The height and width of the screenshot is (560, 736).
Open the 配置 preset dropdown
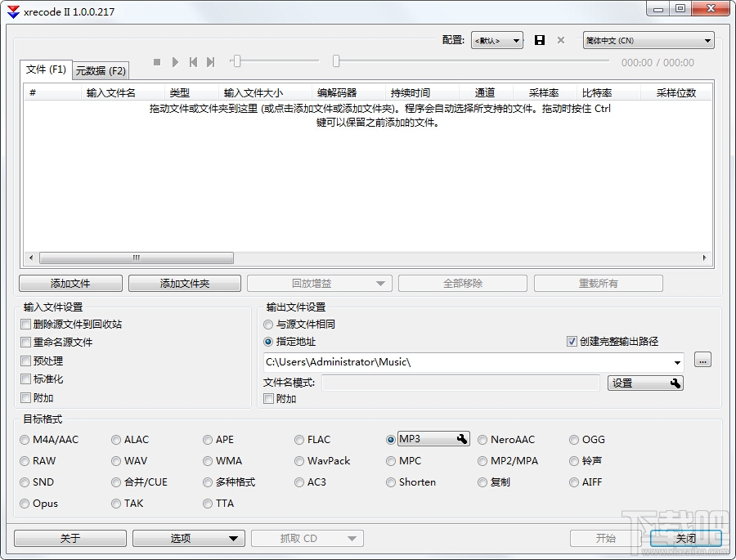coord(496,39)
